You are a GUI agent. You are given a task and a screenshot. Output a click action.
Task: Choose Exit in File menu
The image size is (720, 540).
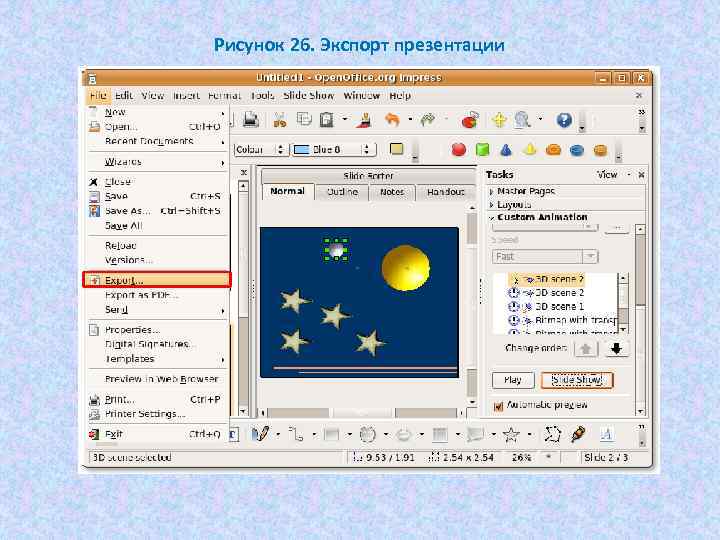tap(157, 434)
